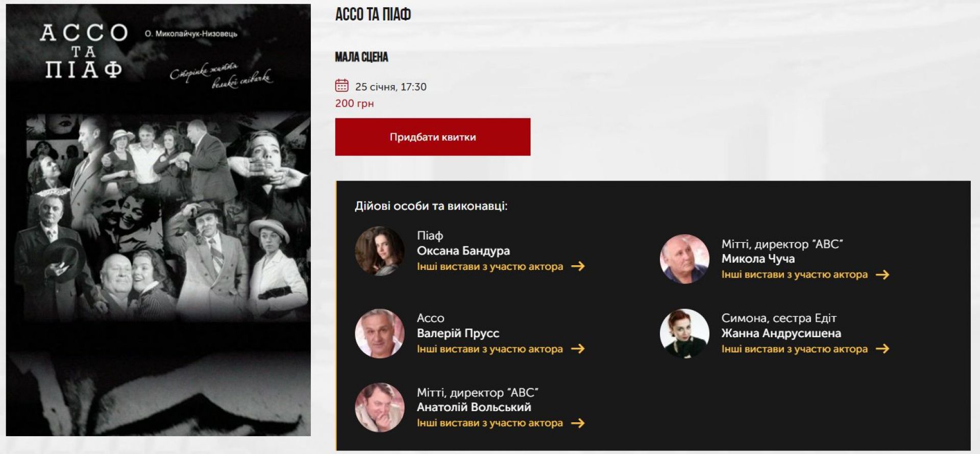Show other plays featuring Валерій Прусс
This screenshot has width=980, height=454.
(x=490, y=349)
